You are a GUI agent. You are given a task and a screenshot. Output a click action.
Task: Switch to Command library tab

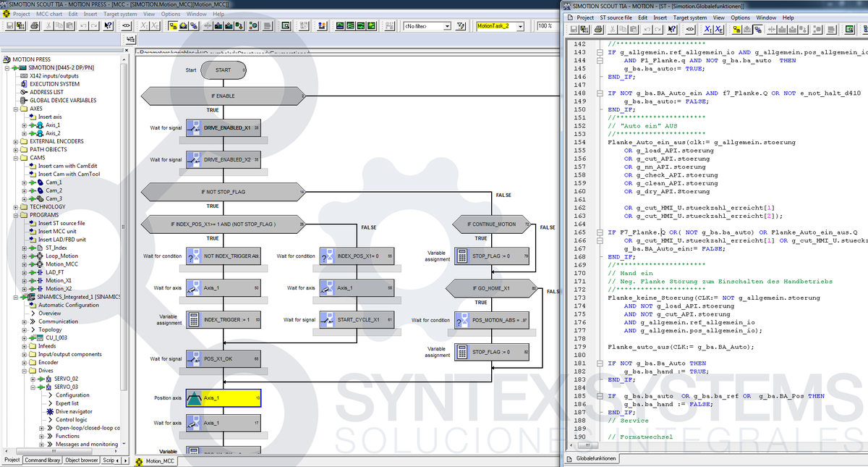(x=43, y=460)
